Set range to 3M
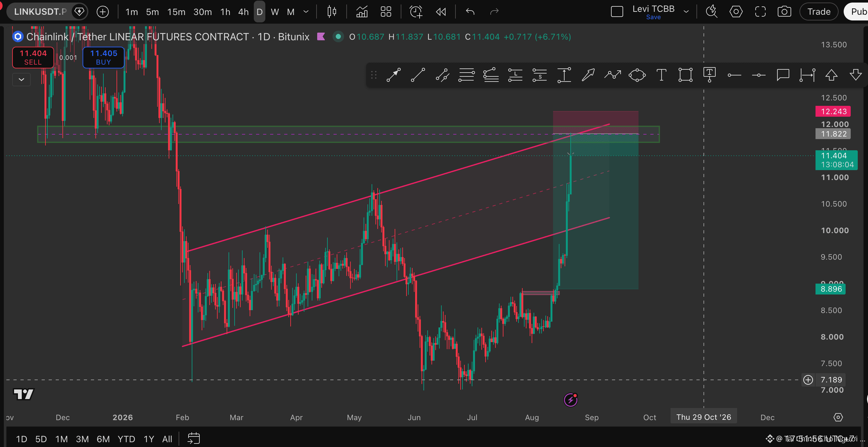This screenshot has width=868, height=447. (82, 439)
